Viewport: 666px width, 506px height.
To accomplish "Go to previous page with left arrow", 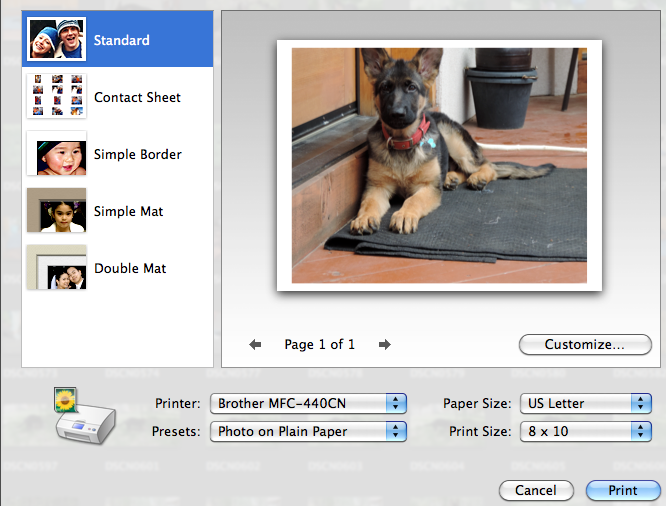I will tap(255, 344).
